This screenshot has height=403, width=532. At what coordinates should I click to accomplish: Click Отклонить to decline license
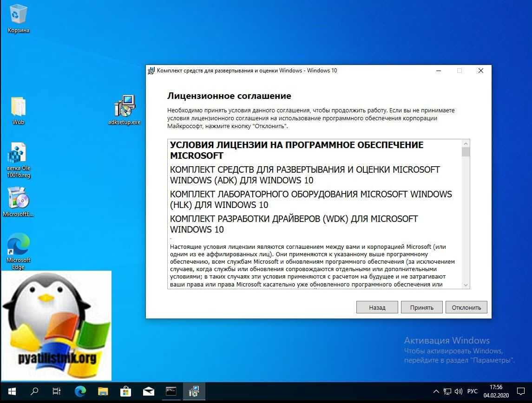point(466,307)
